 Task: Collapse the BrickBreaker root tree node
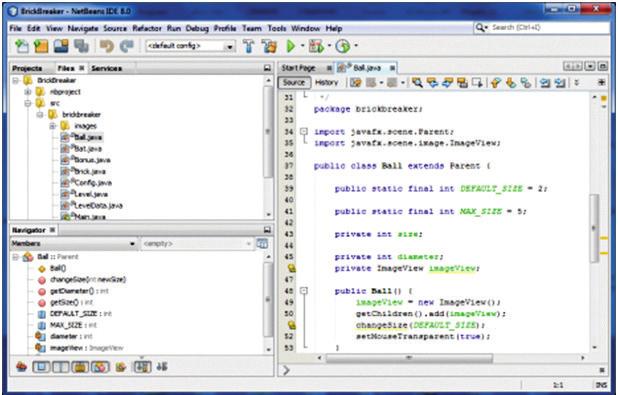16,80
